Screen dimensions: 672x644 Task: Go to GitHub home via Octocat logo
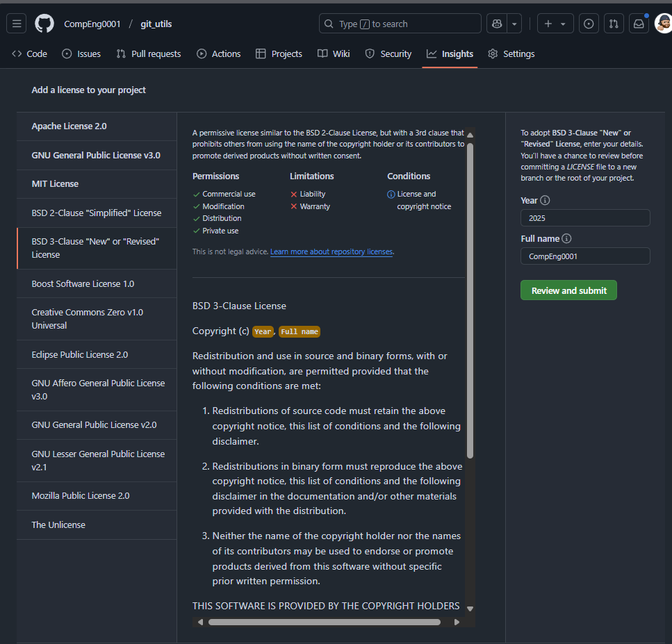point(44,24)
